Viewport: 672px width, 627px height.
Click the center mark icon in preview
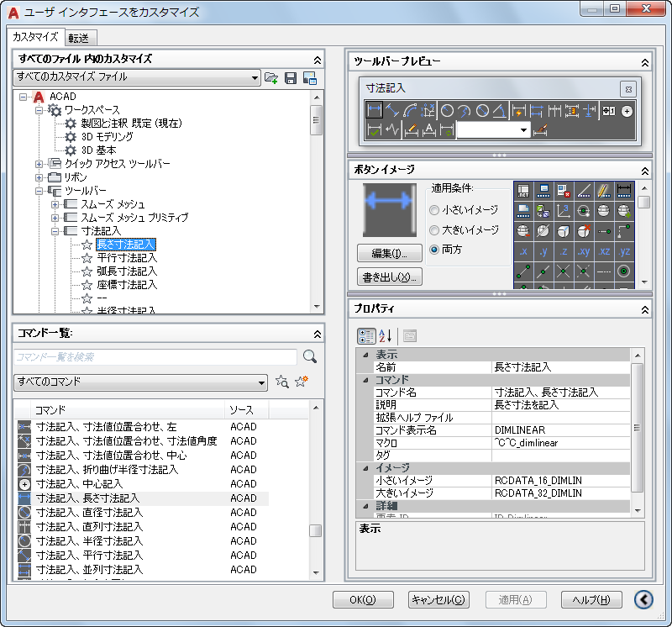click(x=627, y=111)
